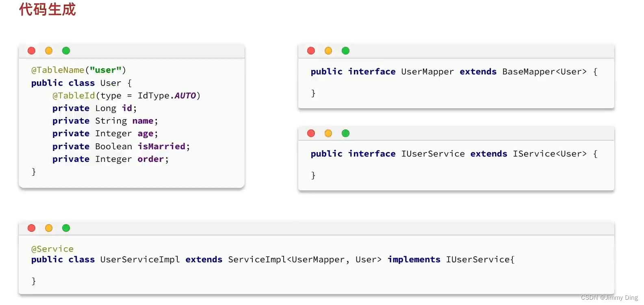644x305 pixels.
Task: Click IService<User> type
Action: (550, 154)
